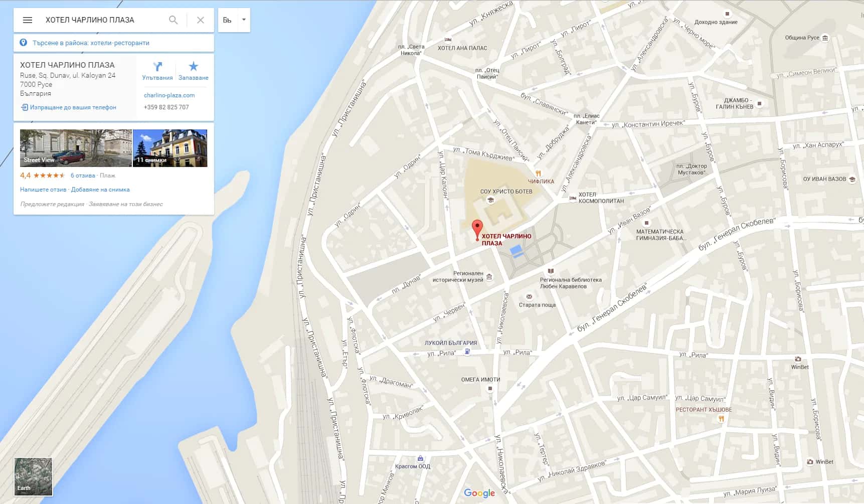This screenshot has width=864, height=504.
Task: Click the ХОТЕЛ АНА ПАЛАС hotel bed icon
Action: [448, 40]
